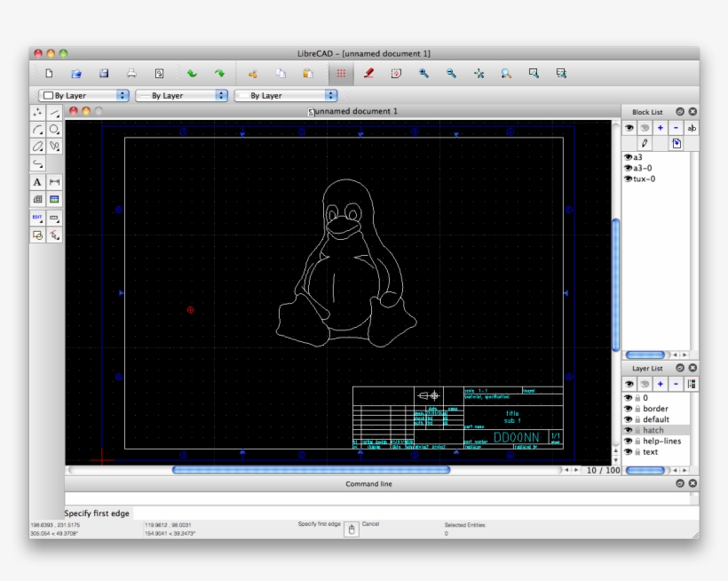Open the Ellipses tool menu
The image size is (728, 581).
pos(37,147)
